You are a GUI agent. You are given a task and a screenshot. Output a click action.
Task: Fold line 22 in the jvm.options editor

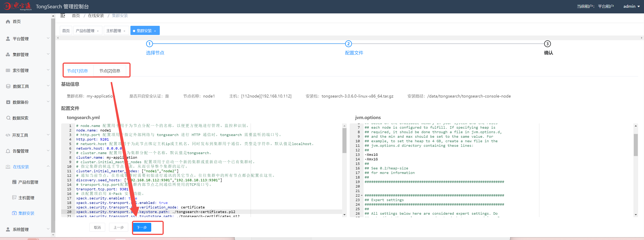pyautogui.click(x=362, y=195)
